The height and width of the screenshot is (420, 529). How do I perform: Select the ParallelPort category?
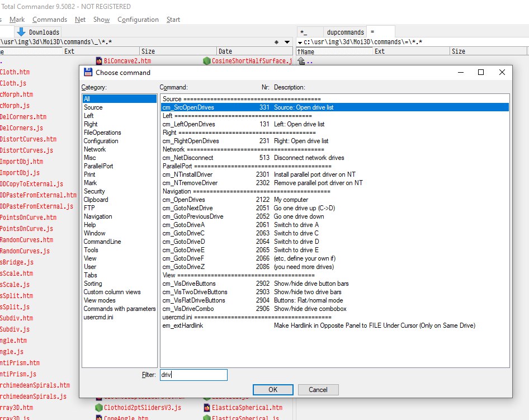pos(120,166)
